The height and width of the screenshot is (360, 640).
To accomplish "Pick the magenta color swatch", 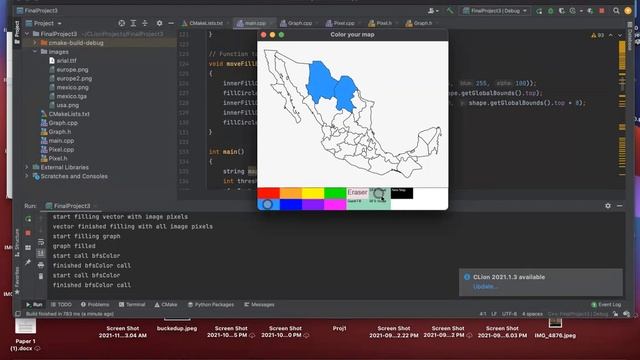I will tap(335, 204).
